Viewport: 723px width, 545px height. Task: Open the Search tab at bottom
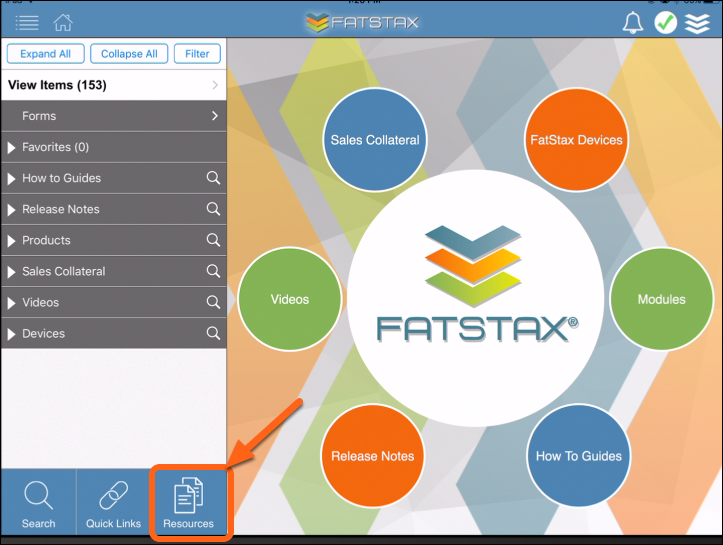coord(38,503)
